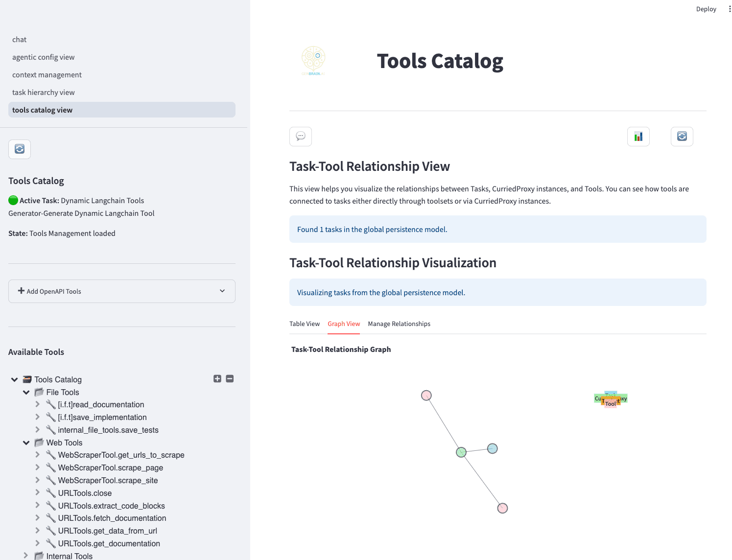732x560 pixels.
Task: Select WebScraperTool.scrape_site tree row
Action: pyautogui.click(x=108, y=480)
